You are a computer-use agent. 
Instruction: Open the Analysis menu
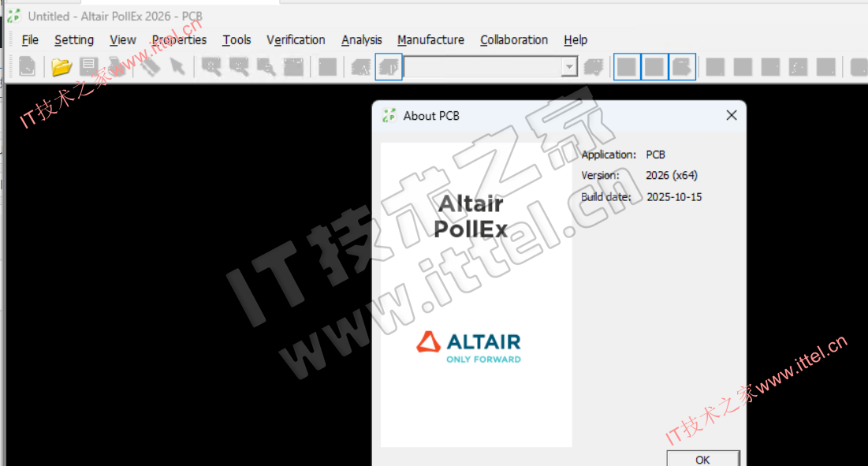point(361,40)
